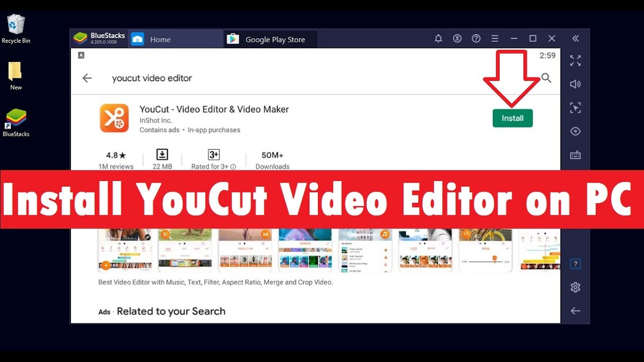The image size is (644, 362).
Task: Click the cursor lock icon in sidebar
Action: click(576, 108)
